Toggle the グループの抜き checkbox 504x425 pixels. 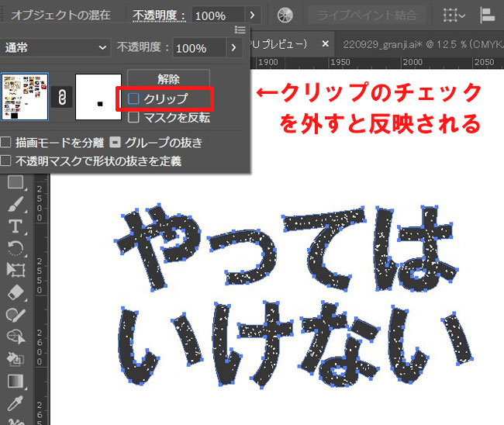coord(115,142)
